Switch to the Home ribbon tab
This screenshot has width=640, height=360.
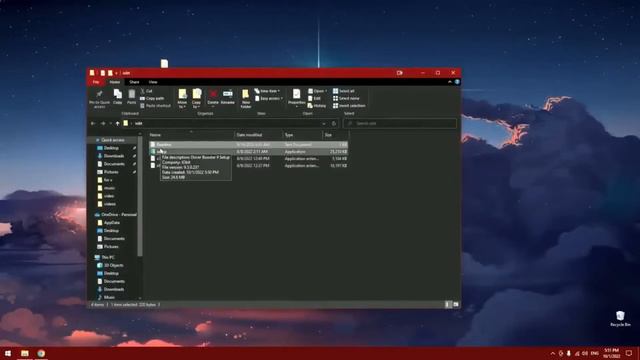115,82
